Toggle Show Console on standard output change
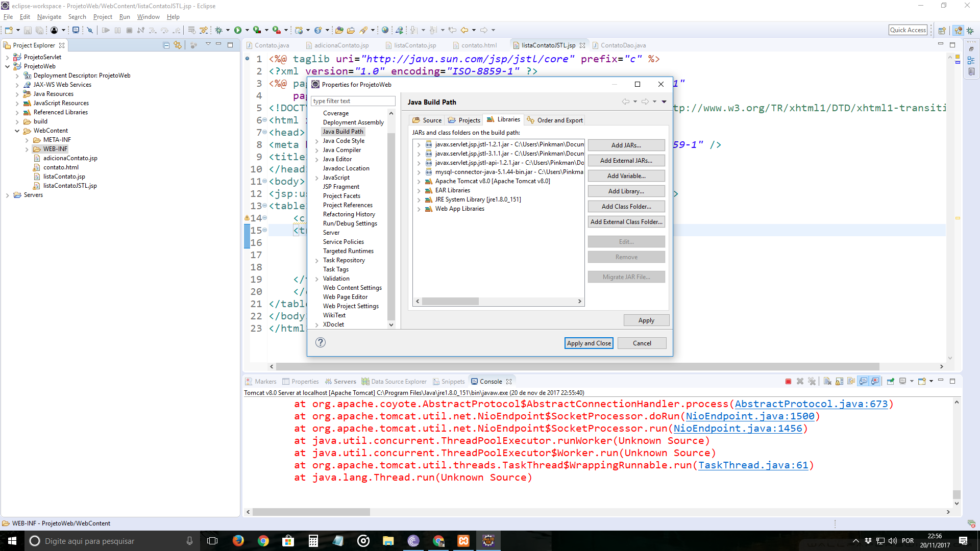The height and width of the screenshot is (551, 980). (x=863, y=382)
